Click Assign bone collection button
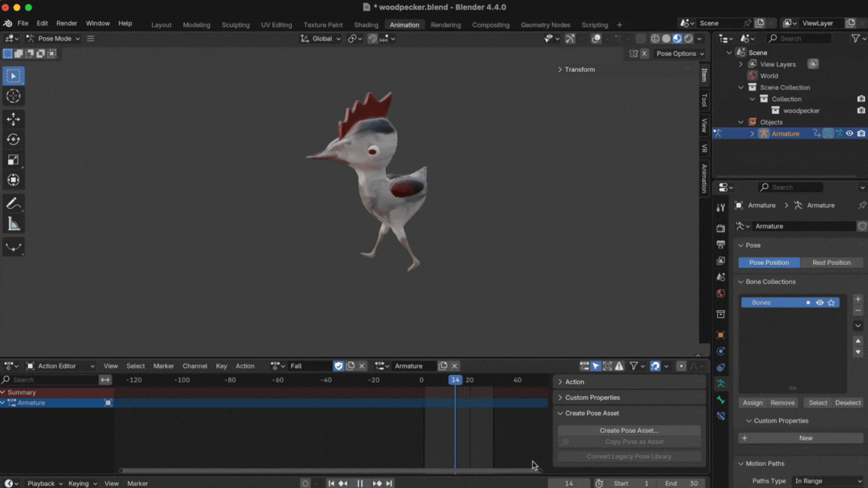 coord(752,403)
